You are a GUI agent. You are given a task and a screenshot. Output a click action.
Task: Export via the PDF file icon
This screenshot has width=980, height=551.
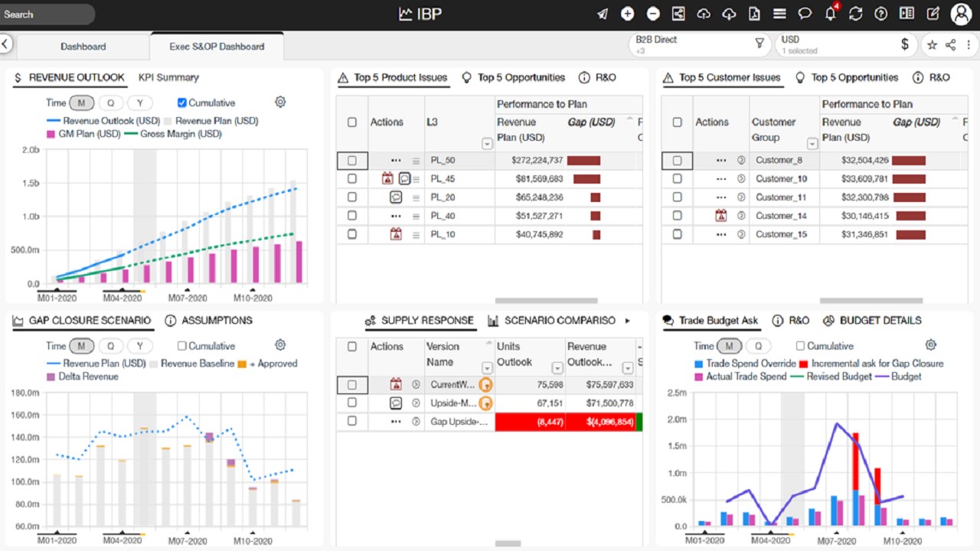point(754,14)
